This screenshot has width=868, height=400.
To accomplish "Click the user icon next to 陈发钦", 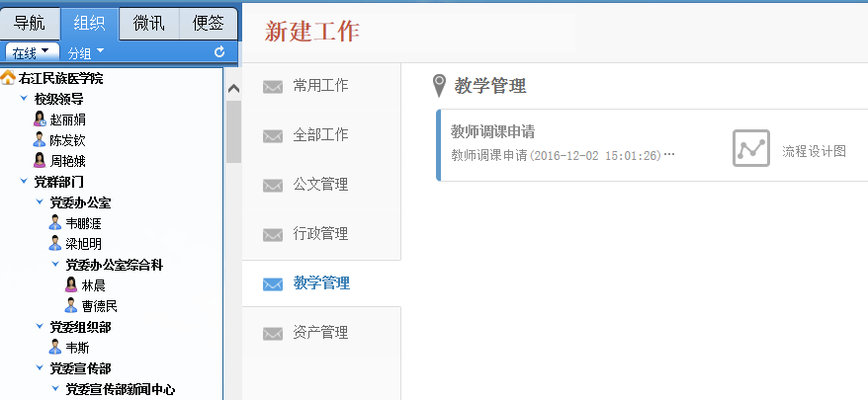I will pos(40,139).
